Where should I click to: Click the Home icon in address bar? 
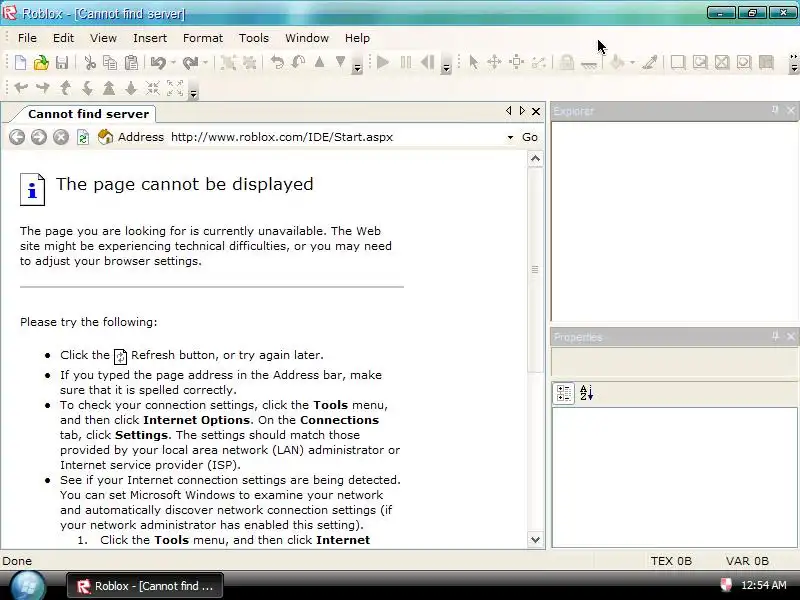105,137
